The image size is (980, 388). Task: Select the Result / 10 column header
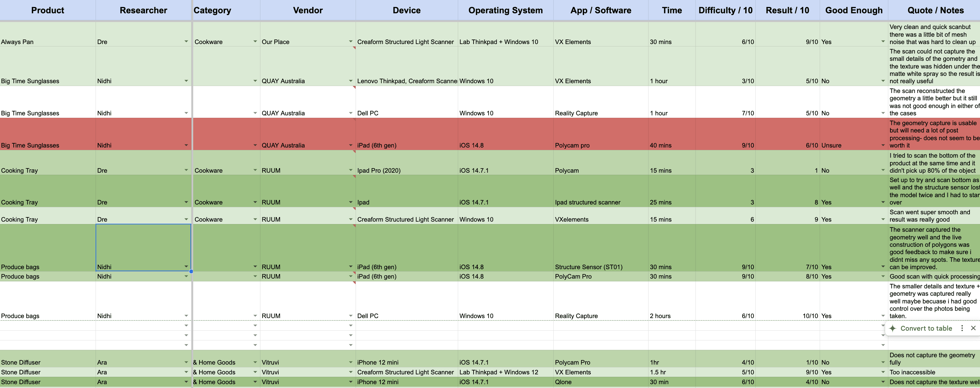pos(787,10)
